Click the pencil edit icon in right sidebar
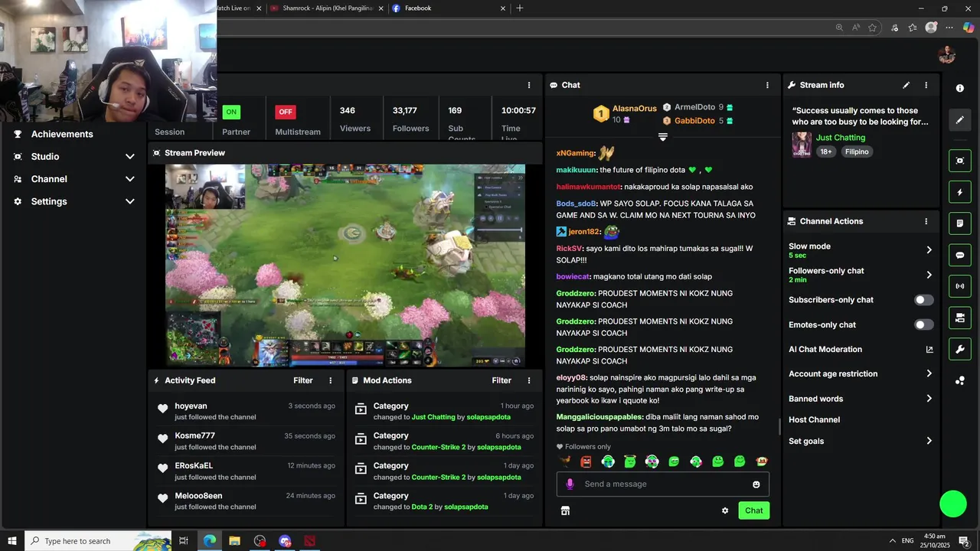980x551 pixels. pyautogui.click(x=960, y=120)
